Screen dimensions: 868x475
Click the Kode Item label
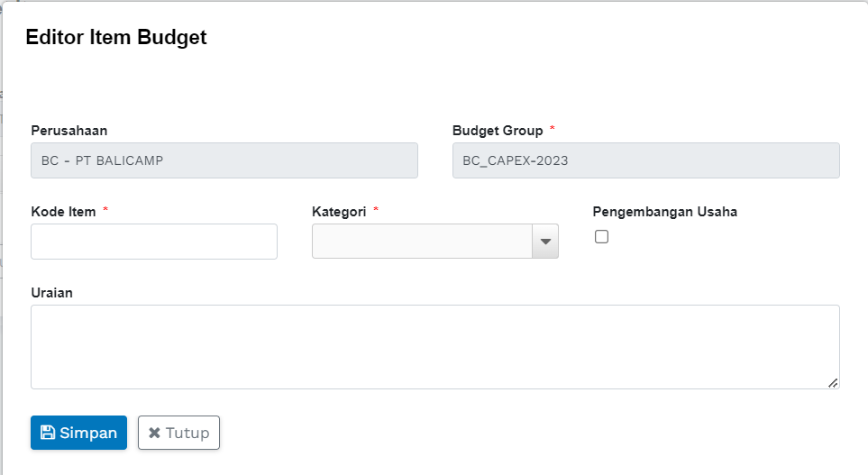[x=63, y=212]
